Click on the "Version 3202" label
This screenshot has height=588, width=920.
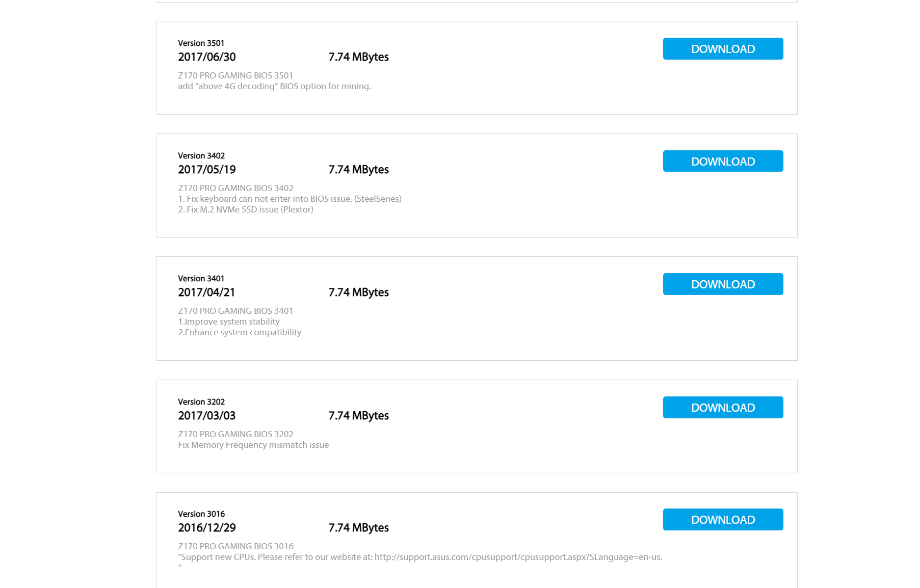201,402
